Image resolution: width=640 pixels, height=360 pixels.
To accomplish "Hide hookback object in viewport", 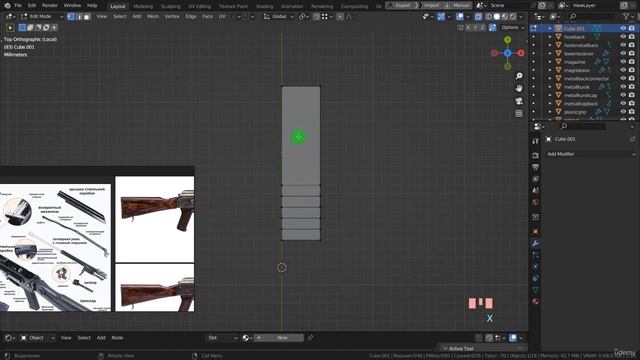I will coord(623,37).
